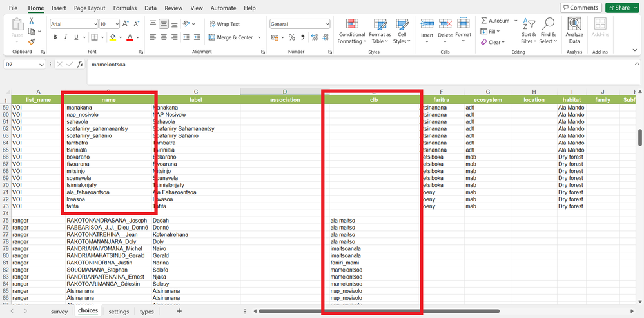Open the Fill menu

coord(490,31)
